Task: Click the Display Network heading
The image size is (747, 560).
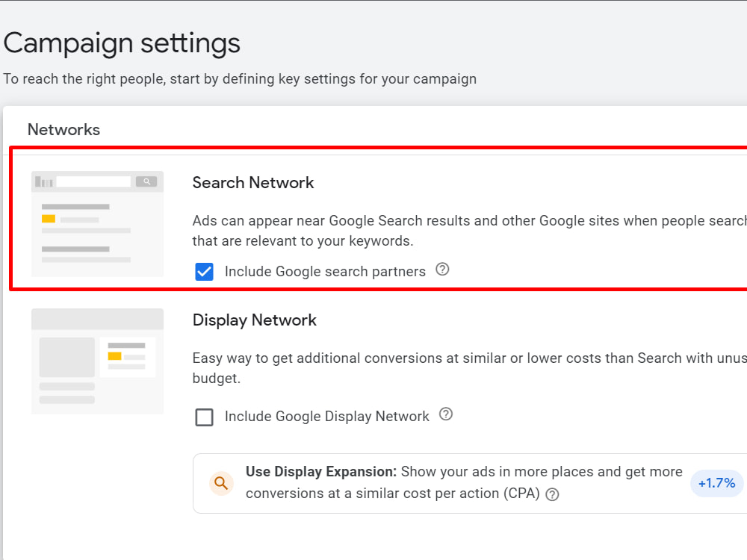Action: pyautogui.click(x=255, y=320)
